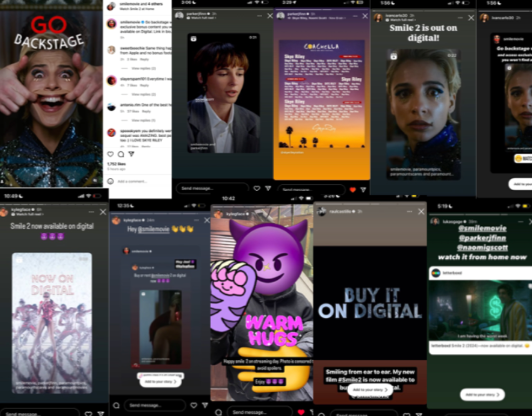The width and height of the screenshot is (532, 416).
Task: Open parkerjfinn avatar on portrait story
Action: click(179, 16)
